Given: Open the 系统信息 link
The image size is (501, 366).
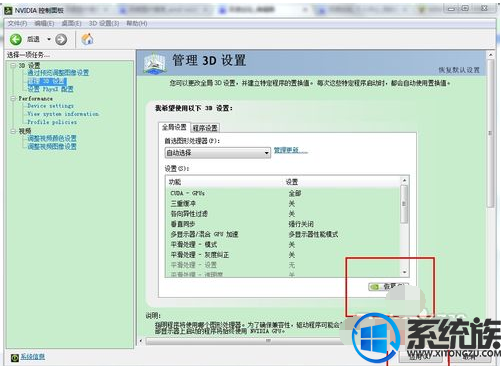Looking at the screenshot, I should click(x=33, y=357).
